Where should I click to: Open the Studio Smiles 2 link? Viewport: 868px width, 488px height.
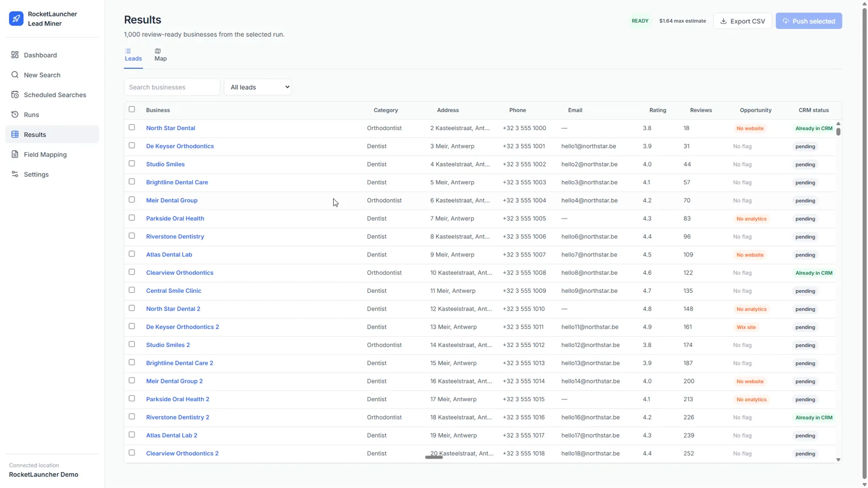click(168, 345)
